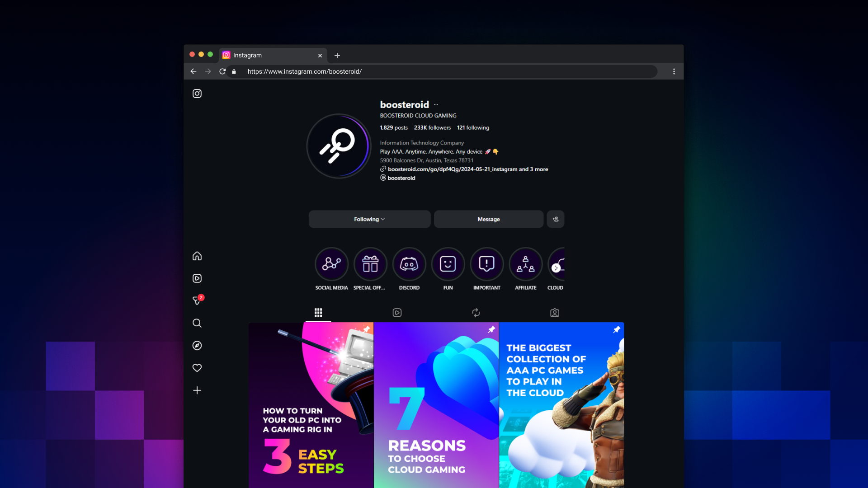
Task: Open the 'Biggest Collection' pinned post
Action: tap(561, 405)
